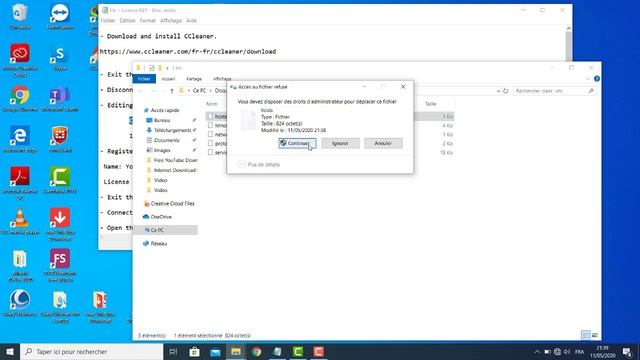Click the Taille column header
This screenshot has width=640, height=360.
click(x=431, y=104)
